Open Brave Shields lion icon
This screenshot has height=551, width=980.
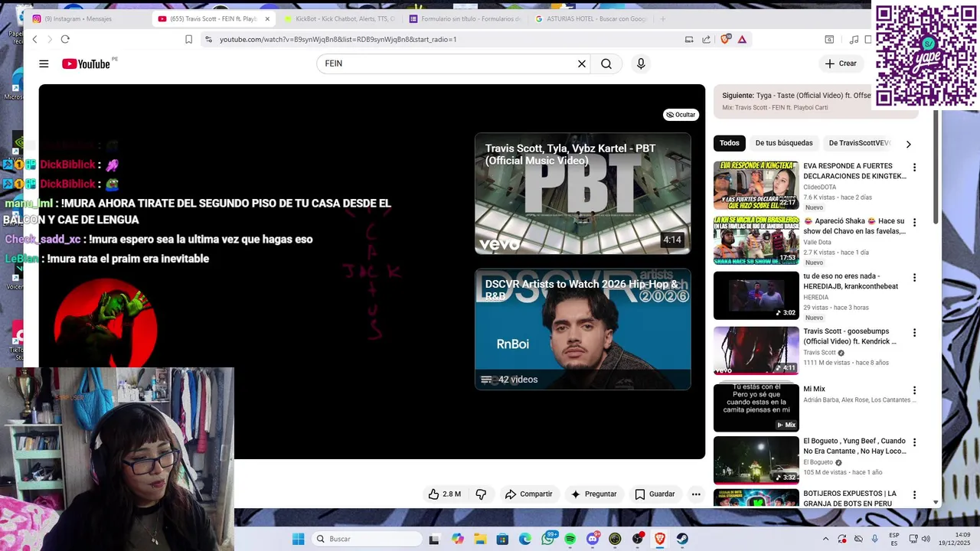[x=725, y=39]
